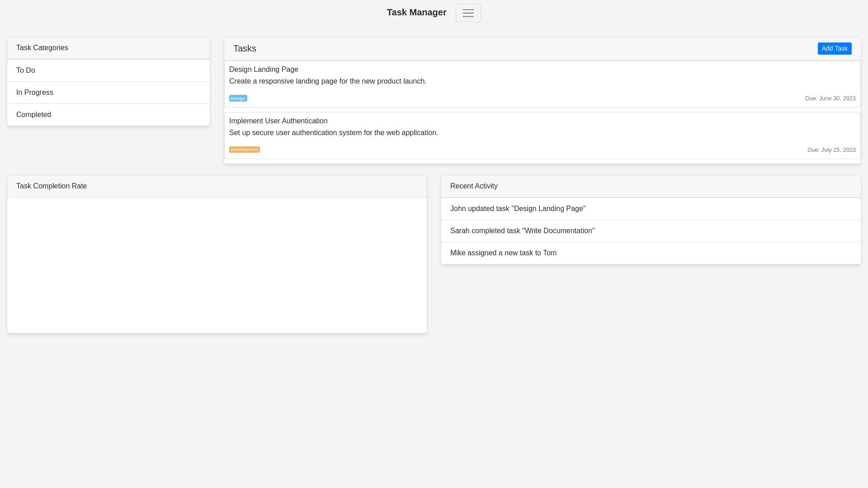This screenshot has height=488, width=868.
Task: Select Mike assigned new task activity
Action: 503,253
